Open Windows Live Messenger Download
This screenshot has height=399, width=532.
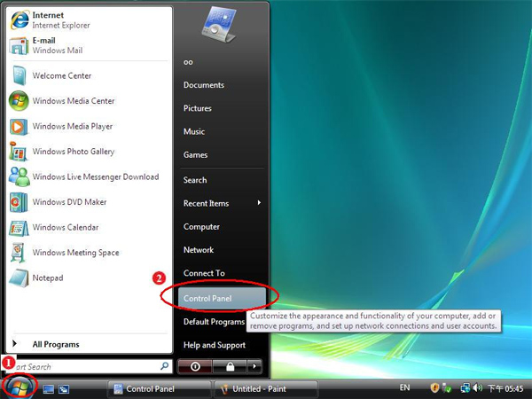tap(89, 176)
